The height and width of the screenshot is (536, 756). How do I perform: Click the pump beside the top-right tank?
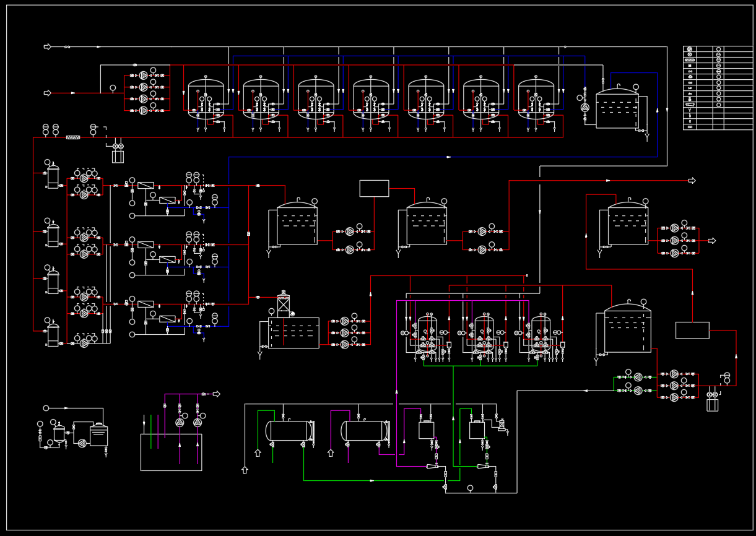[585, 107]
